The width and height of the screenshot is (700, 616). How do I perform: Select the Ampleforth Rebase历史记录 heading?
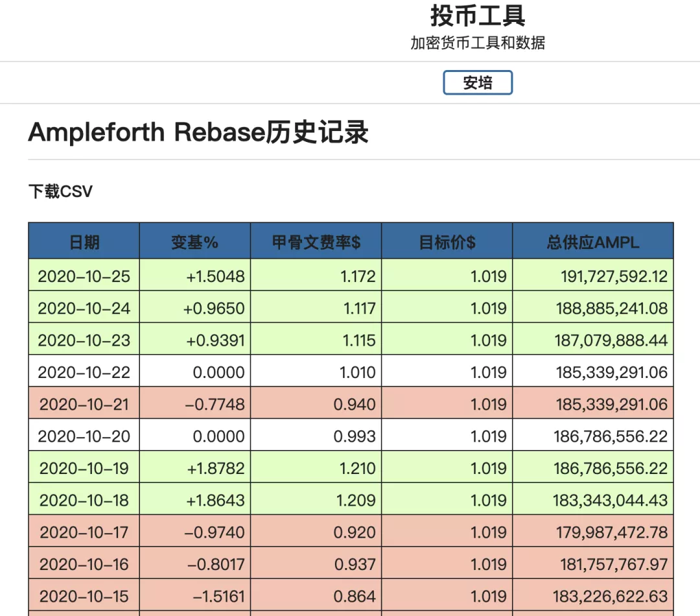198,132
